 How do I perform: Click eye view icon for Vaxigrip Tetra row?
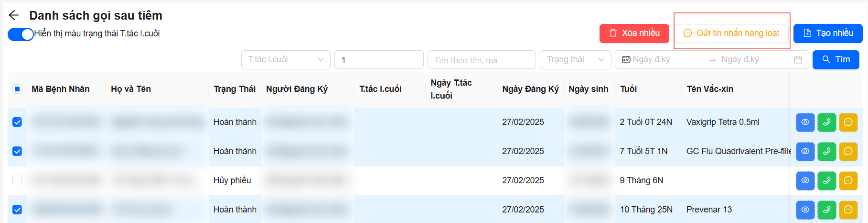(805, 122)
